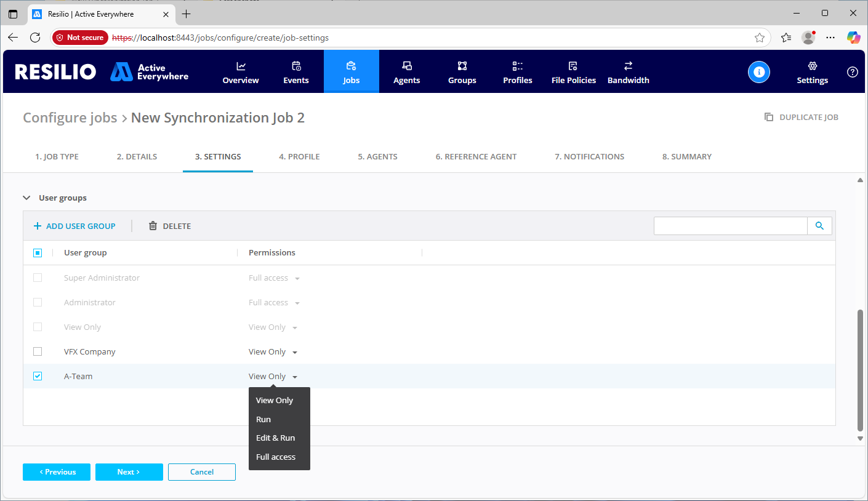
Task: Uncheck the A-Team user group checkbox
Action: (x=38, y=376)
